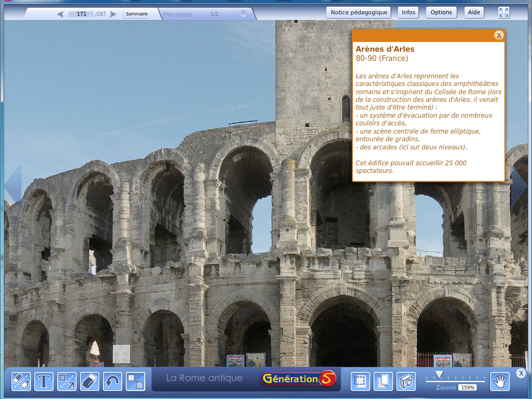
Task: Activate the selection frame tool
Action: (x=360, y=382)
